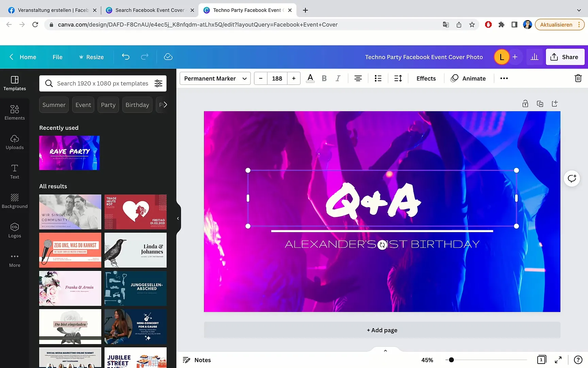Toggle bold formatting

coord(324,78)
